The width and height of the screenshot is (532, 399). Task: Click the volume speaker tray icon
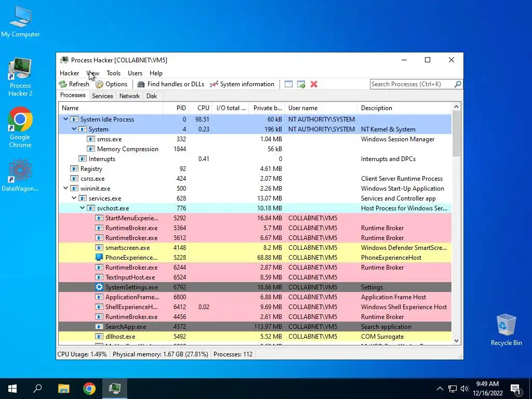click(464, 389)
